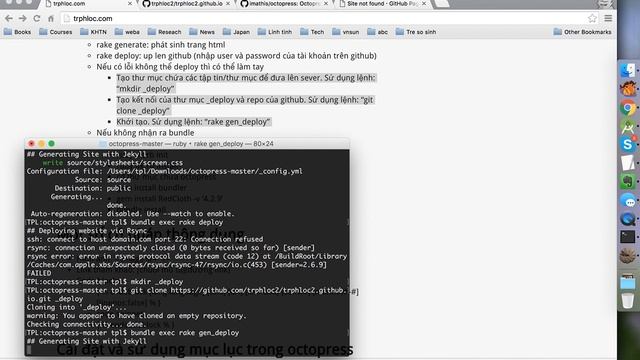Viewport: 640px width, 360px height.
Task: Switch to trphloc2/trphloc2.github.io tab
Action: tap(184, 4)
